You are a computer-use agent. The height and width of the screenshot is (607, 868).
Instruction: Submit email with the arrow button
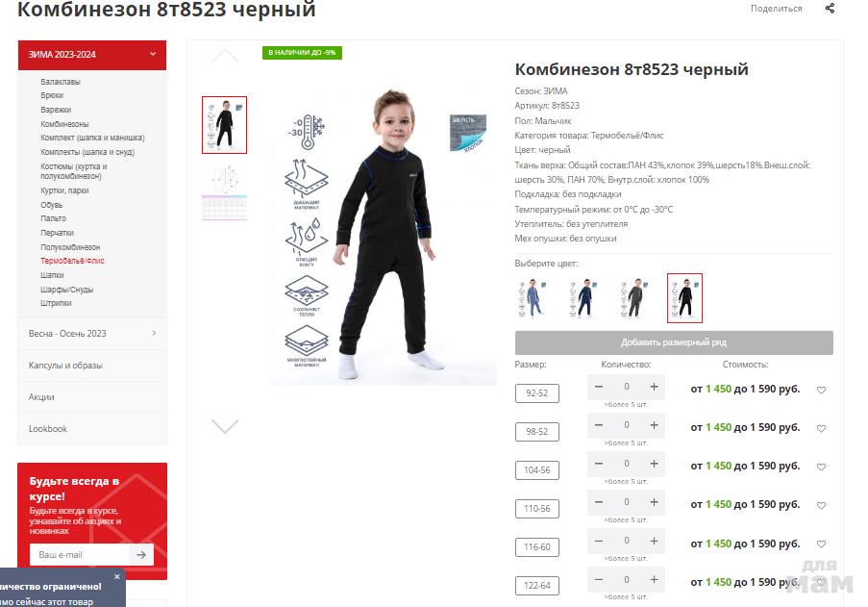point(141,554)
